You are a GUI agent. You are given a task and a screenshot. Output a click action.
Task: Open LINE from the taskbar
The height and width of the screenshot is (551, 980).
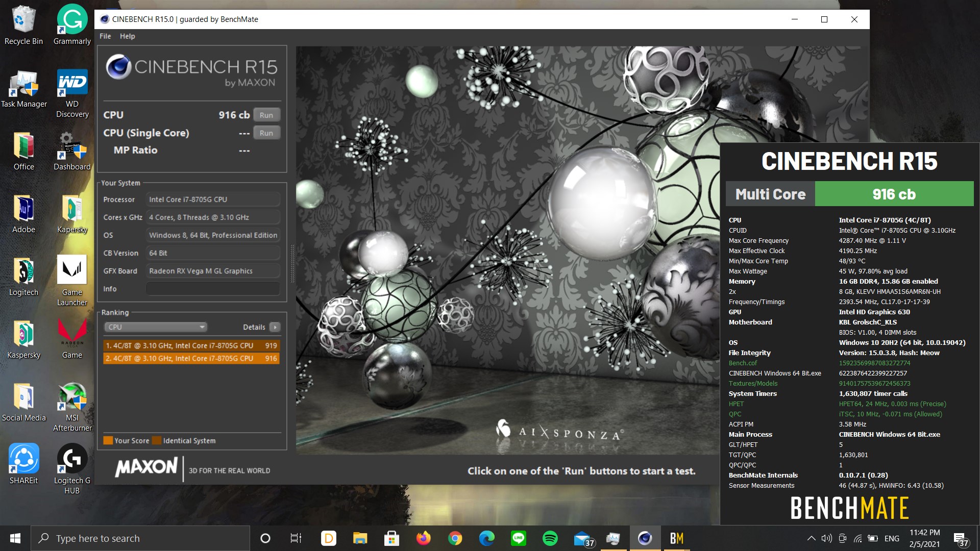point(518,538)
